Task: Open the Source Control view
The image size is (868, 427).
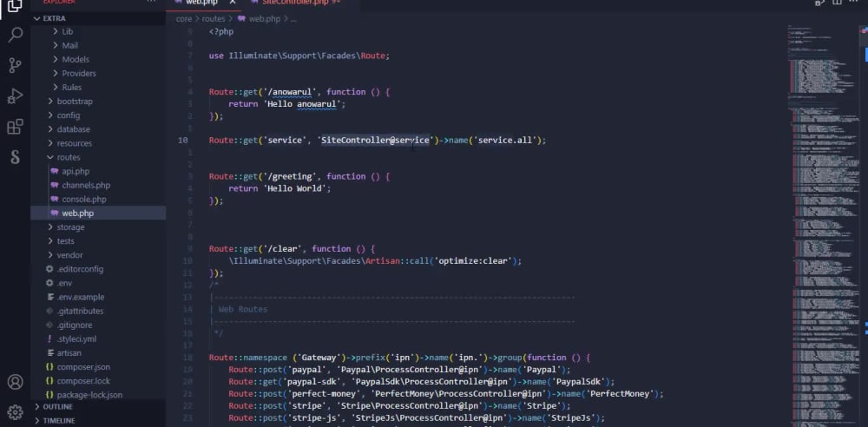Action: (x=15, y=66)
